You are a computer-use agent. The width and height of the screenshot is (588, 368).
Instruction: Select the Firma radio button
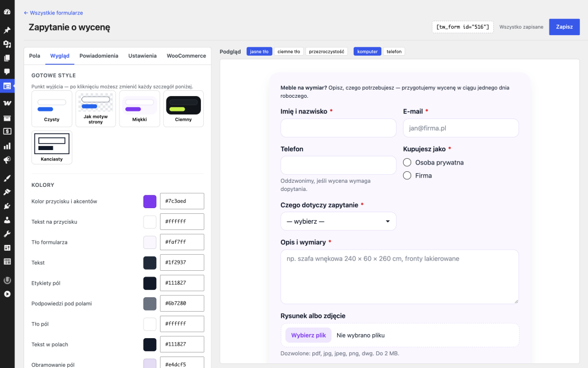(x=407, y=175)
